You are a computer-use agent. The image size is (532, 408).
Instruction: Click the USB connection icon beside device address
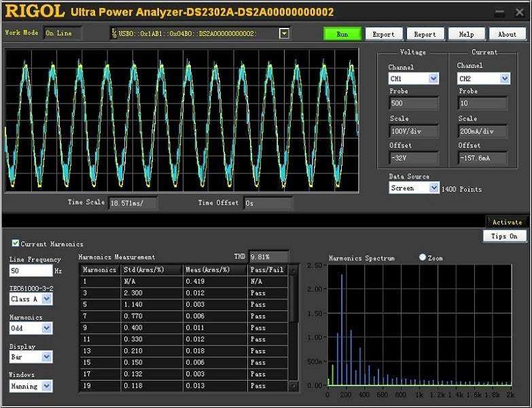pyautogui.click(x=113, y=33)
